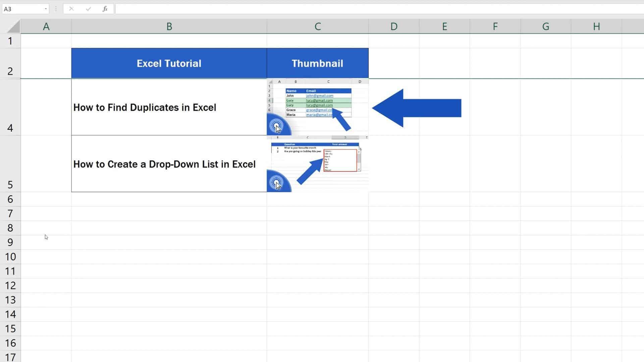The image size is (644, 362).
Task: Open the Name Box dropdown arrow
Action: 46,9
